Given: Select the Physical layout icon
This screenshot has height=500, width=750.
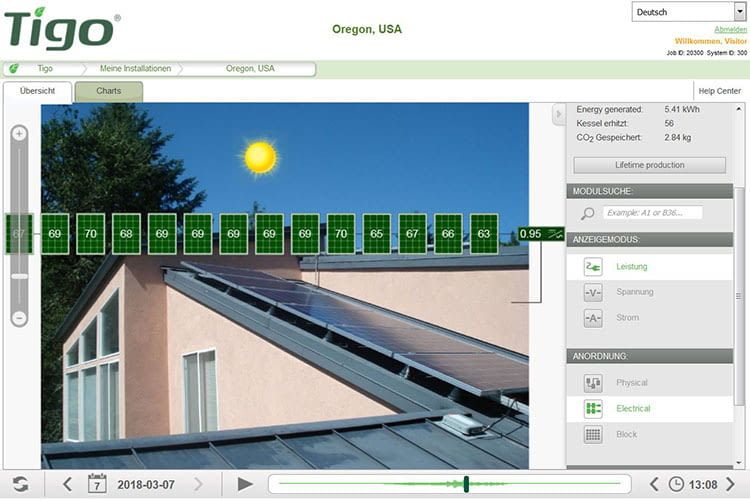Looking at the screenshot, I should pos(593,383).
